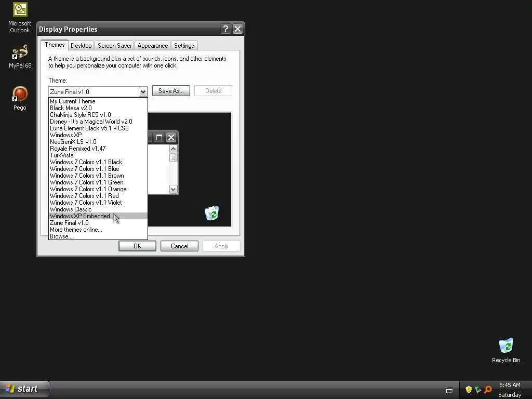Select the Windows XP theme entry
Viewport: 532px width, 399px height.
point(98,135)
